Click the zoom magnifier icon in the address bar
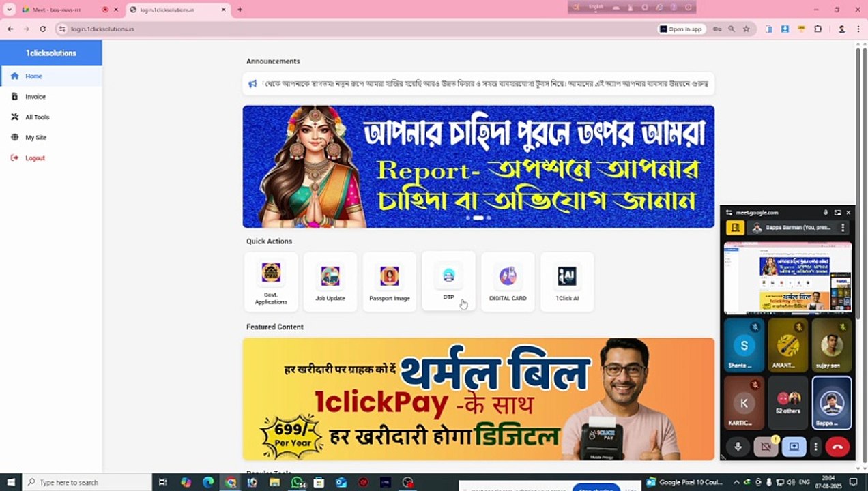 (x=732, y=29)
